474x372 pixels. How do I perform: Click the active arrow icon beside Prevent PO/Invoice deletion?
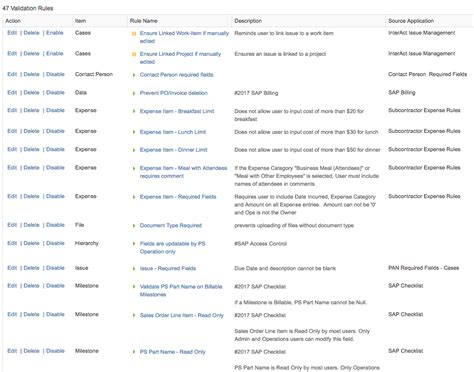(134, 93)
